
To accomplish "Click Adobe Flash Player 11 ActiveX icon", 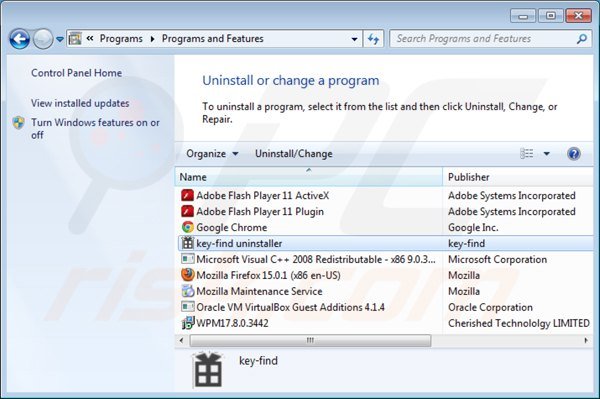I will (x=187, y=195).
